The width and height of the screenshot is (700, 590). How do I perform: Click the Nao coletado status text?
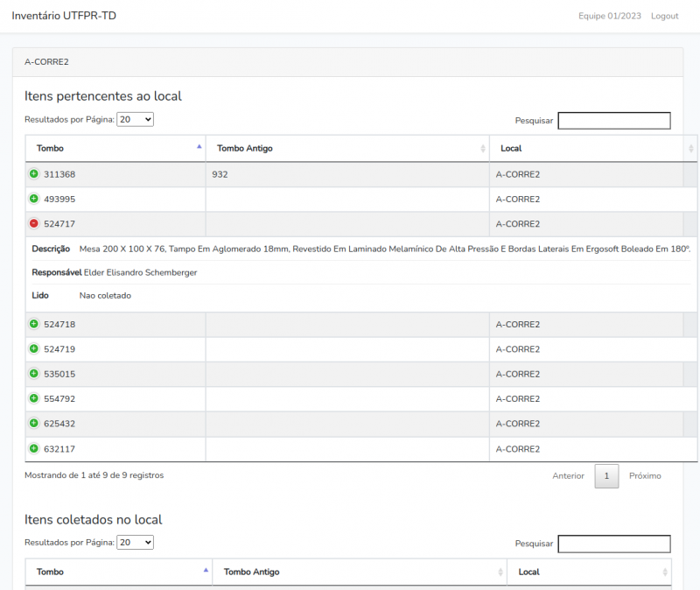point(105,296)
